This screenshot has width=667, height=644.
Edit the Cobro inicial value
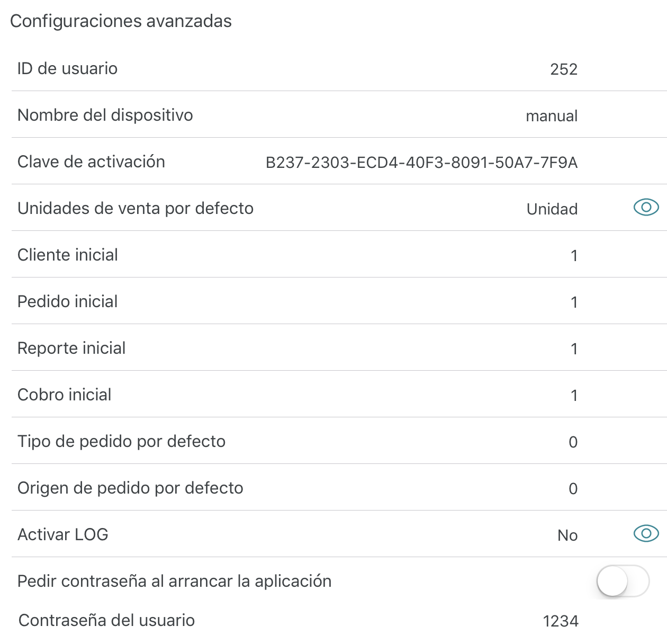(x=574, y=396)
